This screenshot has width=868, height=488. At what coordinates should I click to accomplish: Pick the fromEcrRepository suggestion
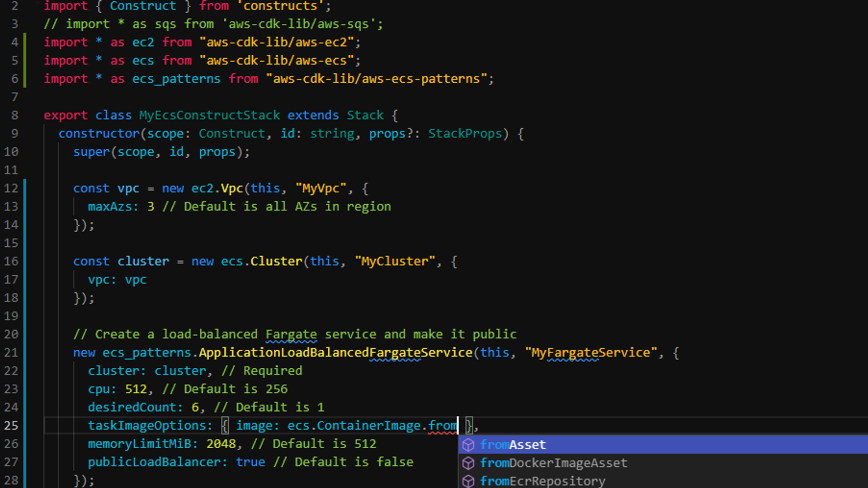click(542, 481)
